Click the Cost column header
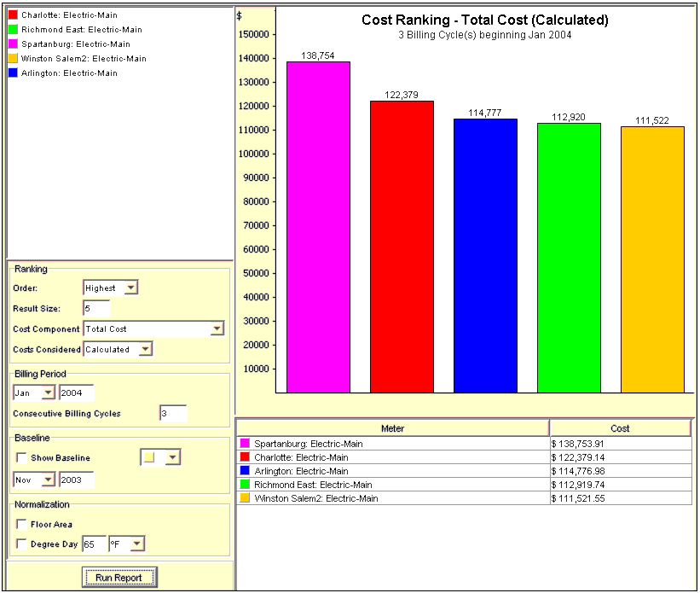This screenshot has width=700, height=593. pos(620,428)
